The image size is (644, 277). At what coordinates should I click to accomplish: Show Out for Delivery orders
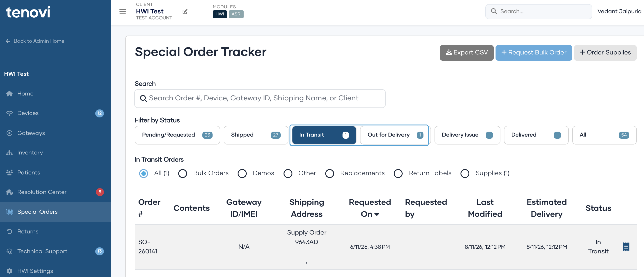click(x=394, y=135)
